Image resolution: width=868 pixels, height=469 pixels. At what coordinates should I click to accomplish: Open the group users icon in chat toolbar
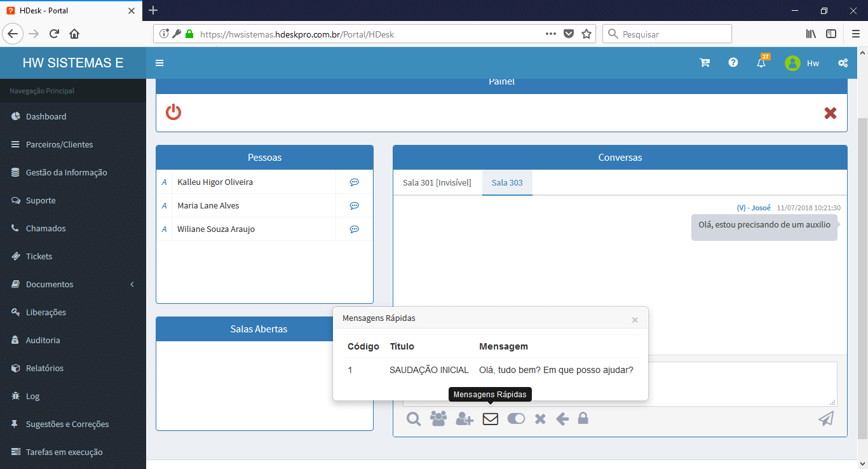pyautogui.click(x=438, y=419)
